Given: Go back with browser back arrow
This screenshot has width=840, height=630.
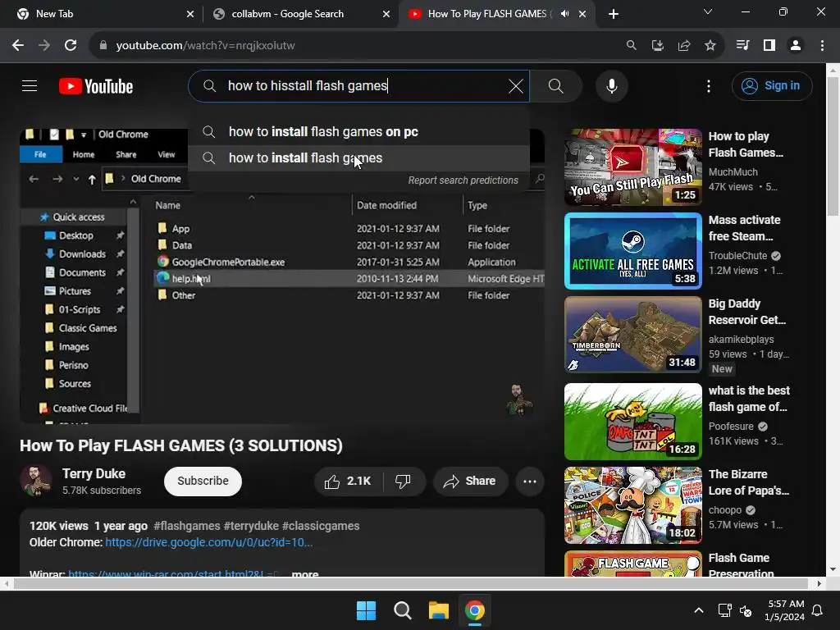Looking at the screenshot, I should (x=18, y=46).
